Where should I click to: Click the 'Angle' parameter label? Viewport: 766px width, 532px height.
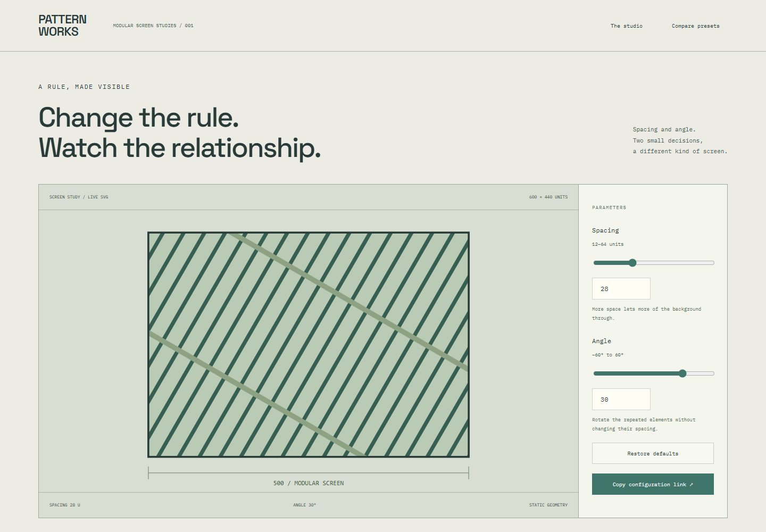[602, 341]
